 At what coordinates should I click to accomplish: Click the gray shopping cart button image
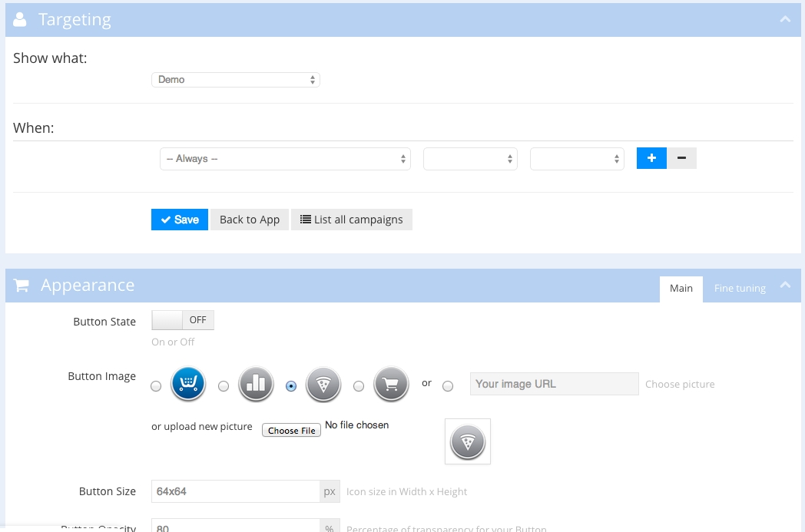coord(391,385)
